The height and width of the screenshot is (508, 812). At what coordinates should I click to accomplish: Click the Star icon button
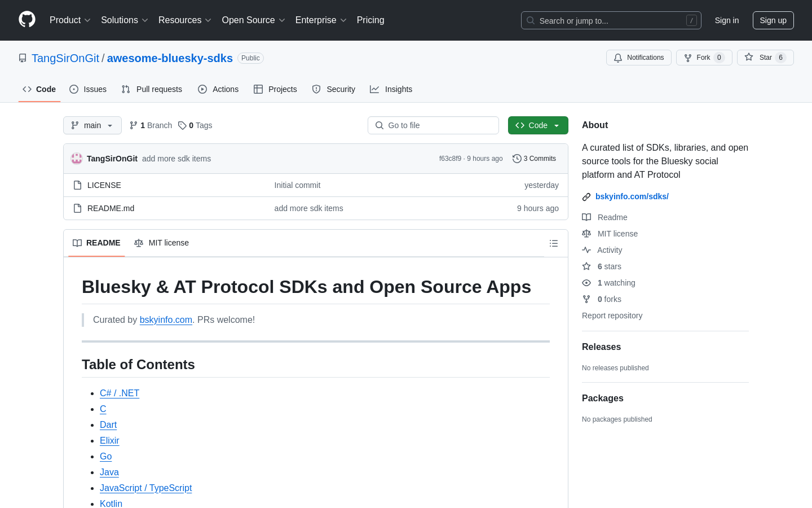(x=749, y=58)
